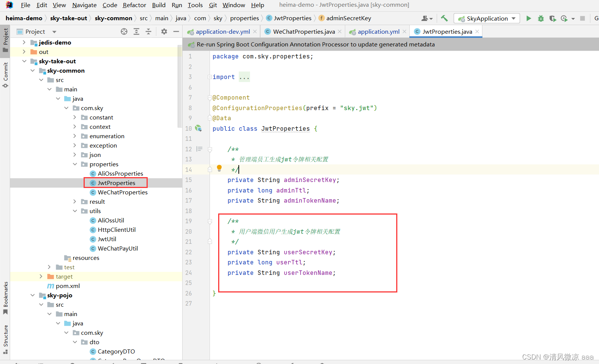
Task: Collapse the utils package
Action: 75,211
